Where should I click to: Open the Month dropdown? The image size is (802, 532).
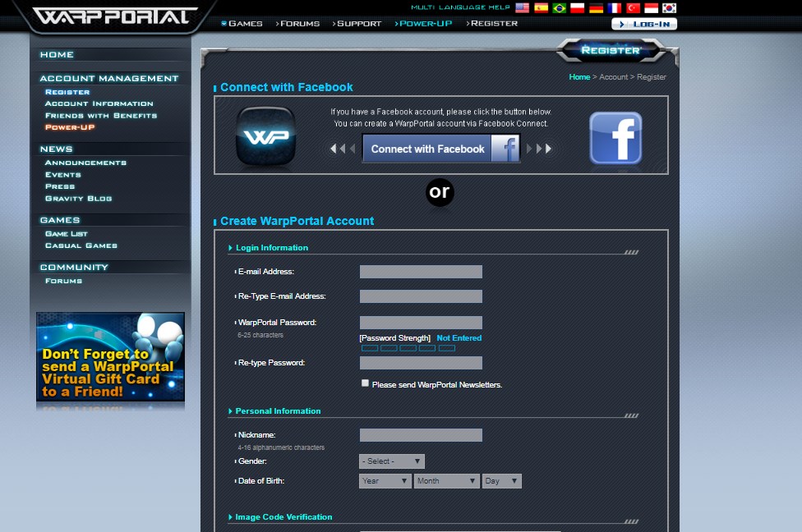tap(446, 480)
